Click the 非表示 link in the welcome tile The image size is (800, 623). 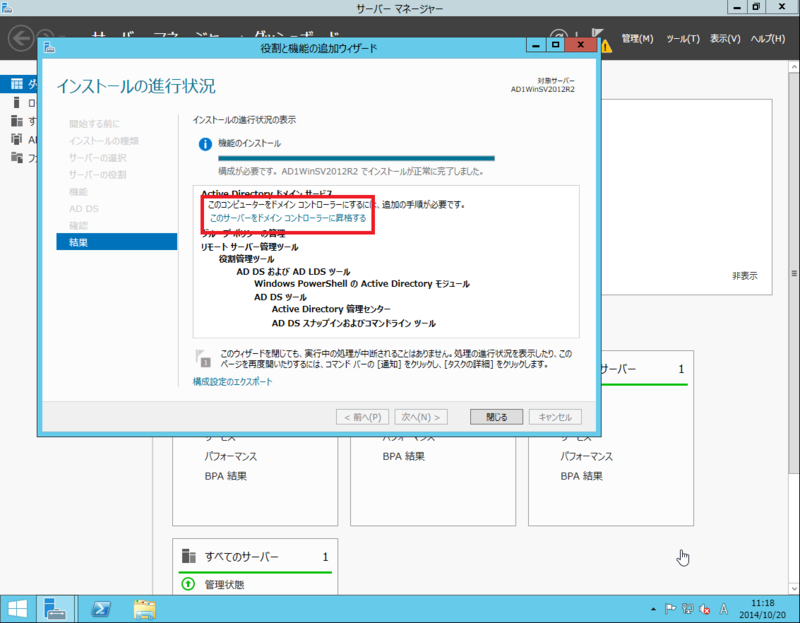coord(744,276)
